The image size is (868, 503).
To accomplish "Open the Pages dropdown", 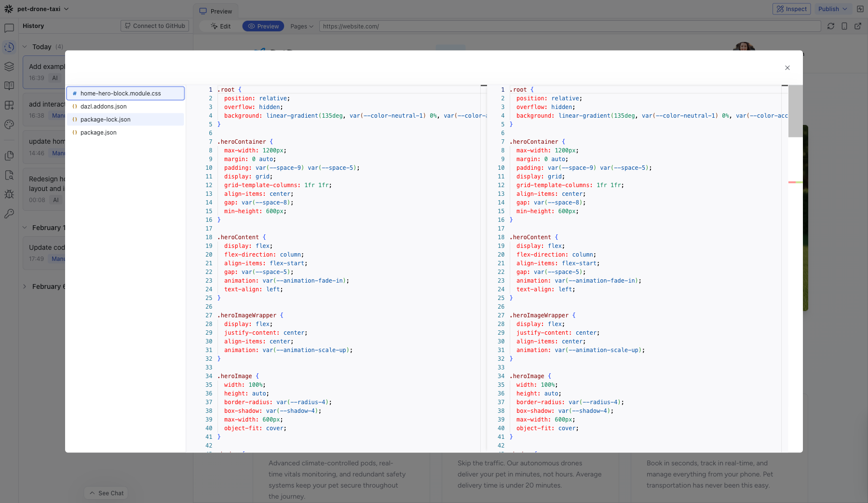I will (x=301, y=26).
